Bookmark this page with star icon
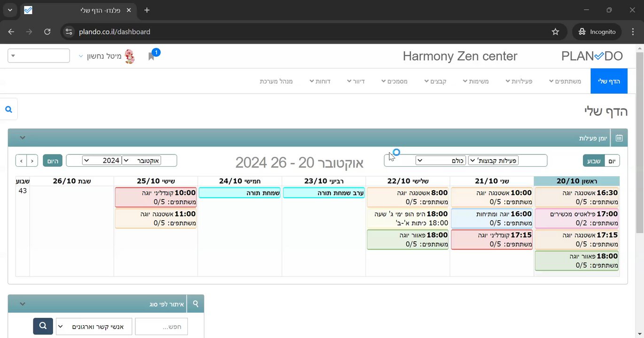The image size is (644, 338). (555, 32)
